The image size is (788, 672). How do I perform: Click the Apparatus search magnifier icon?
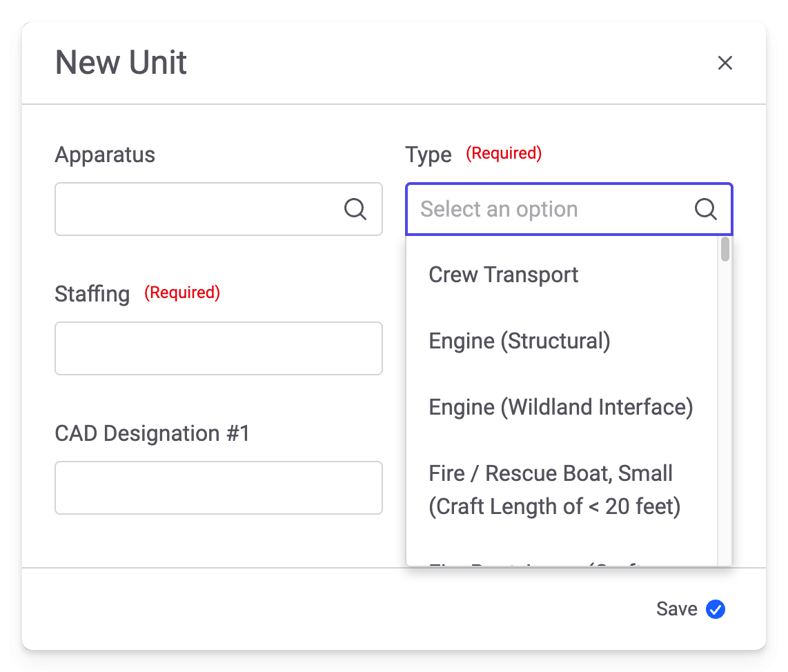point(355,209)
